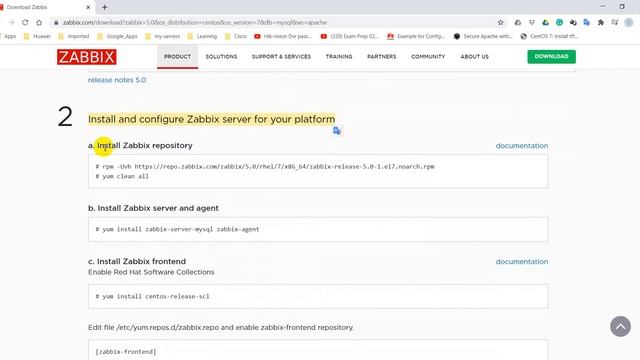This screenshot has width=640, height=360.
Task: Open the Learning bookmark folder
Action: click(x=202, y=36)
